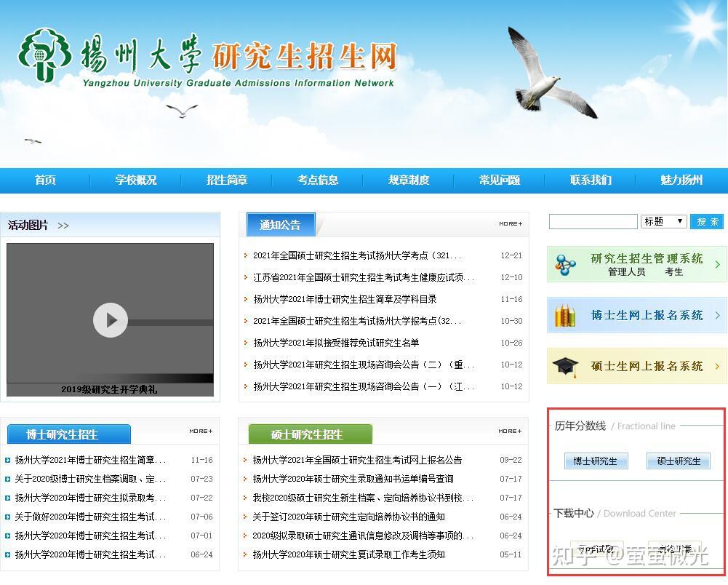Open 现场咨询会公告（二） notice

coord(364,365)
